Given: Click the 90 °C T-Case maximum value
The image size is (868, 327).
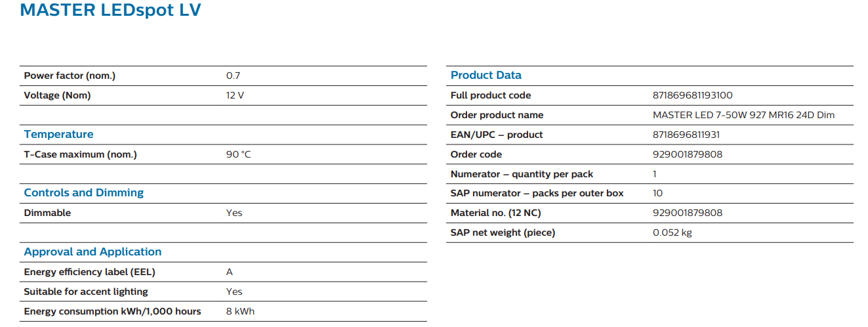Looking at the screenshot, I should 238,154.
